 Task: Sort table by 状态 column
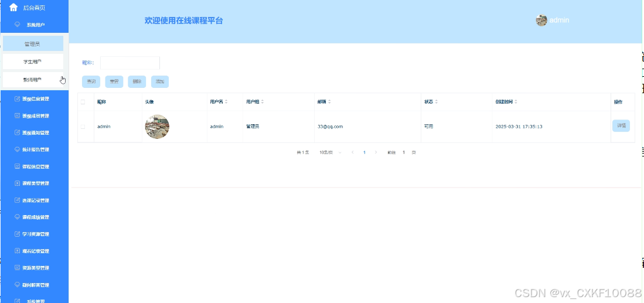point(436,102)
